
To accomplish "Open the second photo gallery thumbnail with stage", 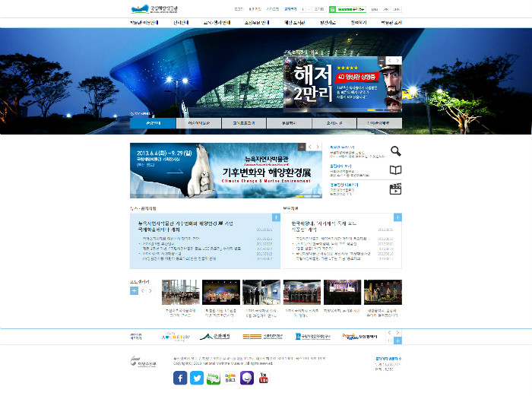I will (221, 292).
